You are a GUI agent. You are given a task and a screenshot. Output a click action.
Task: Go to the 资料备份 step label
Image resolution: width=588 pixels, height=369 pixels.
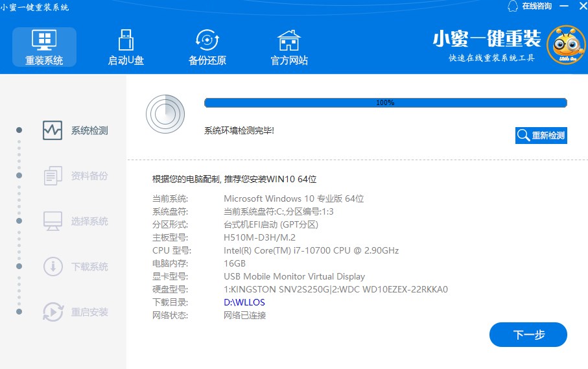(89, 176)
